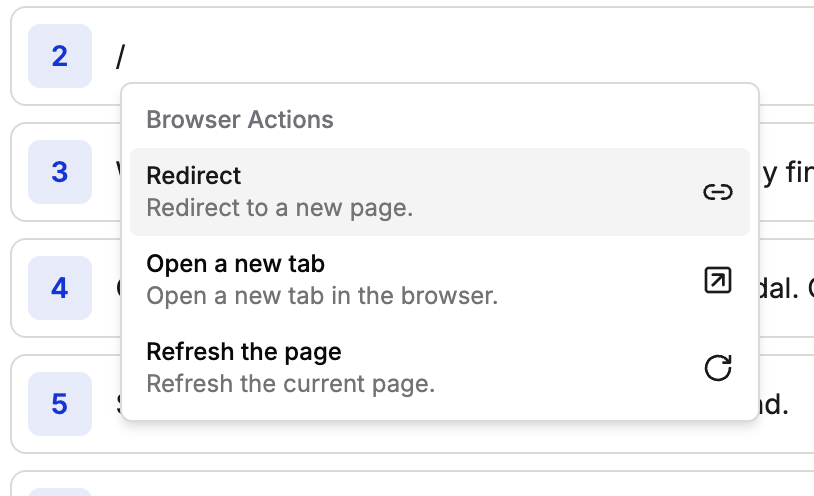Viewport: 814px width, 496px height.
Task: Click the partially visible step badge at bottom
Action: [60, 492]
